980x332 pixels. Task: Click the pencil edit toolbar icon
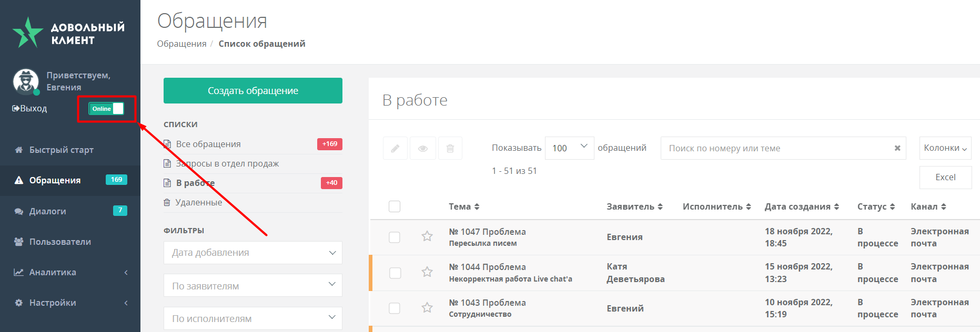395,148
